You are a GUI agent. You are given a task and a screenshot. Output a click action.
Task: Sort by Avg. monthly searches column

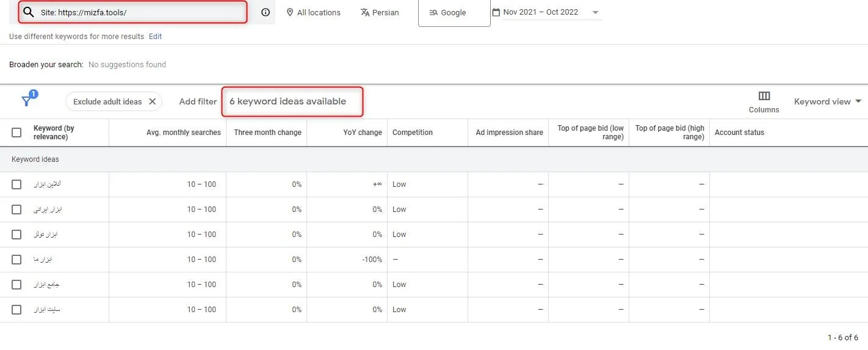click(184, 133)
